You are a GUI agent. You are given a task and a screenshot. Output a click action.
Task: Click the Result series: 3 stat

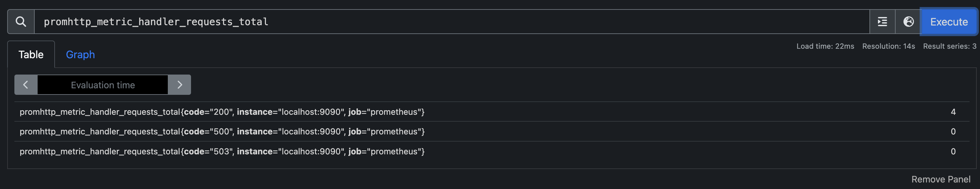pyautogui.click(x=949, y=46)
